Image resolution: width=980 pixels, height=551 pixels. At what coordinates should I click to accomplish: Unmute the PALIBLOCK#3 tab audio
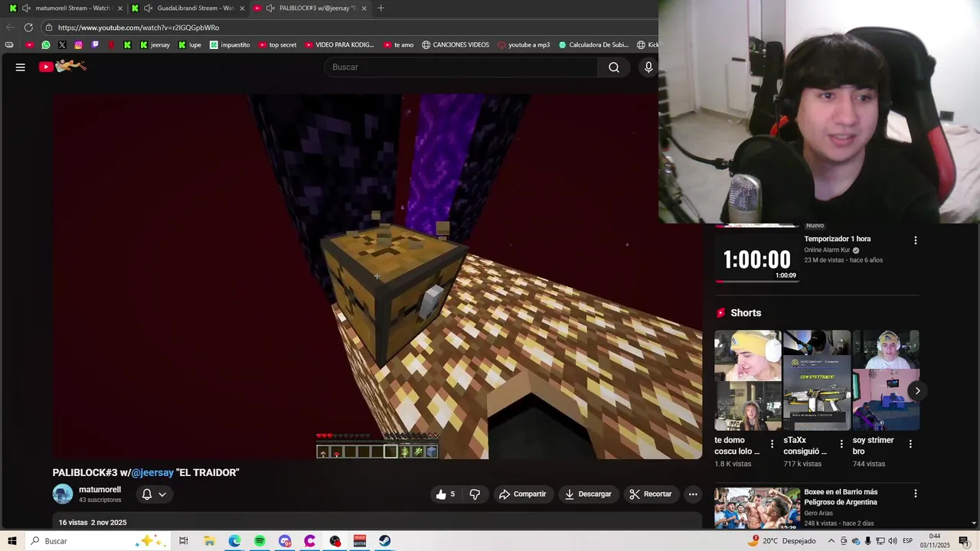point(270,8)
